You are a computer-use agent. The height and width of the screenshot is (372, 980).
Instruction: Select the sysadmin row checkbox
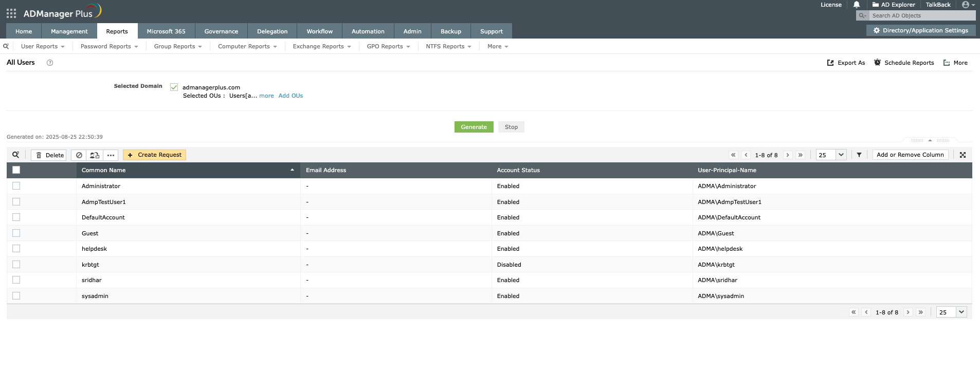16,296
